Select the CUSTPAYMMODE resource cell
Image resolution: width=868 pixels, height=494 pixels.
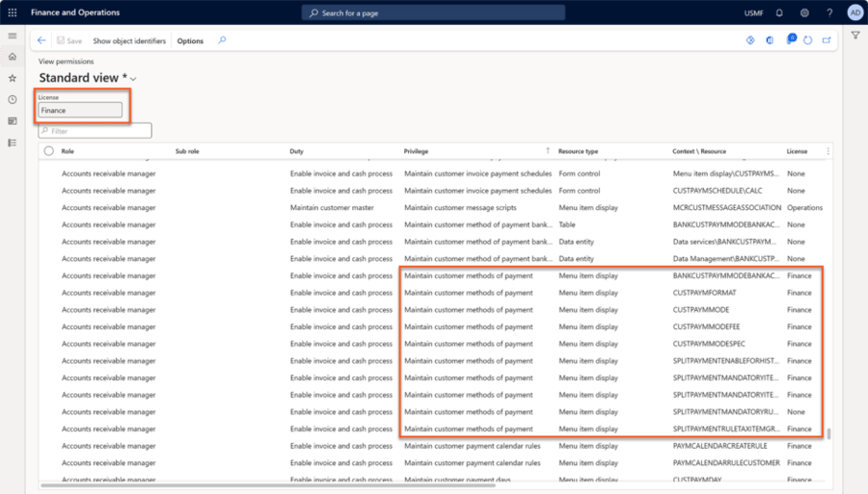(x=701, y=310)
